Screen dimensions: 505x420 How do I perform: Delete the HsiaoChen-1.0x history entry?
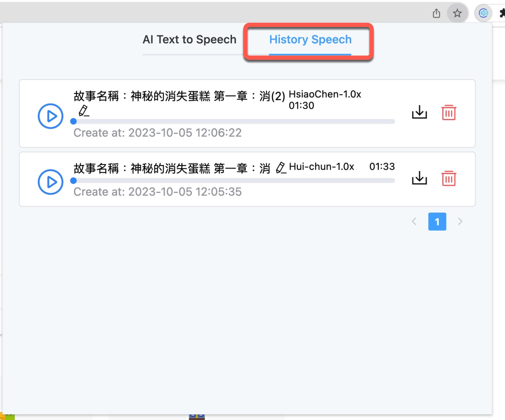click(x=449, y=112)
